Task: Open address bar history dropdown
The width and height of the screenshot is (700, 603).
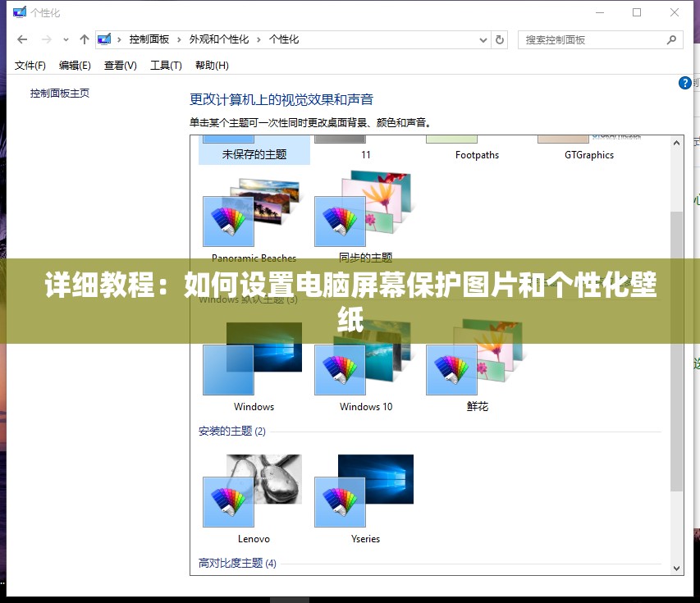Action: pos(483,40)
